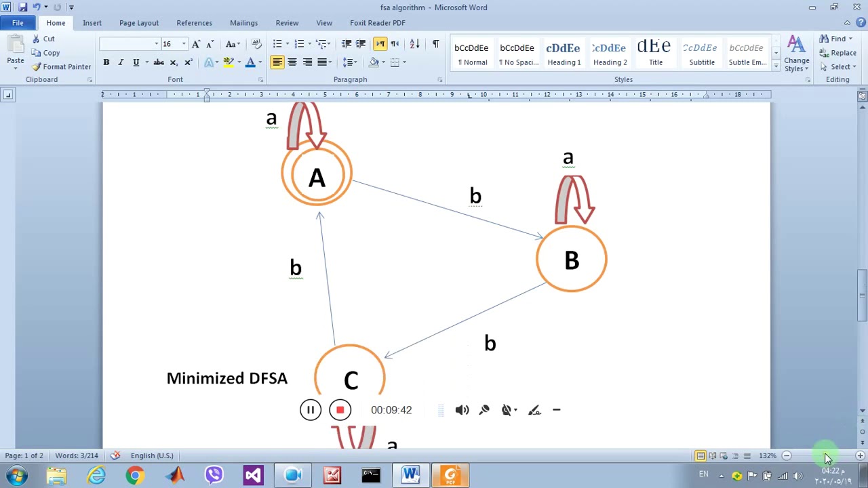Center align the paragraph
Image resolution: width=868 pixels, height=488 pixels.
292,62
